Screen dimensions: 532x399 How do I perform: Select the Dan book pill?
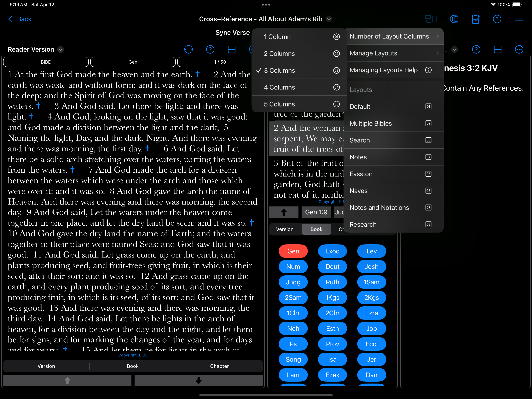372,375
